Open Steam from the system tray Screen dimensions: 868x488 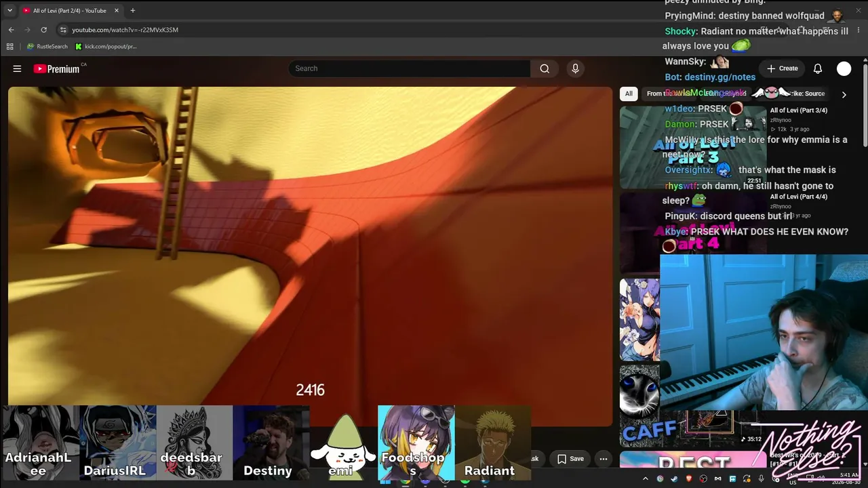pos(674,479)
